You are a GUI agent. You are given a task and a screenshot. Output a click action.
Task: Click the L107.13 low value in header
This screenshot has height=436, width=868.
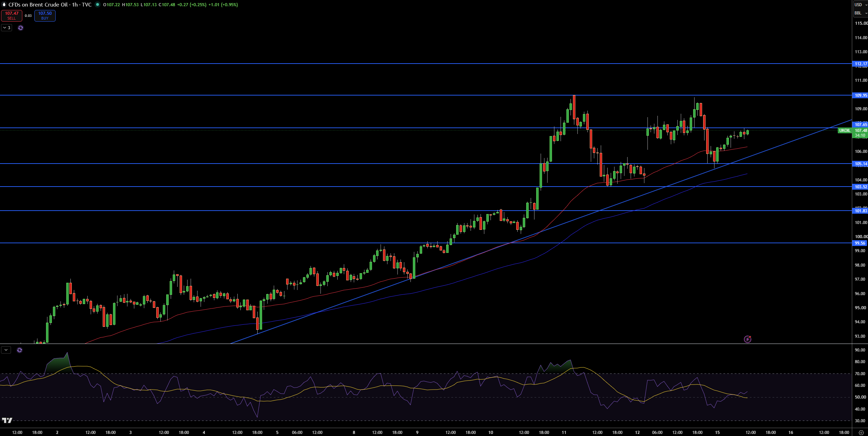click(149, 4)
